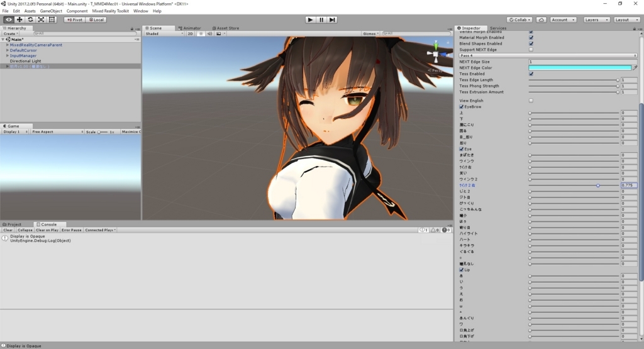Uncheck Material Morph Enabled checkbox
The height and width of the screenshot is (349, 644).
tap(531, 37)
